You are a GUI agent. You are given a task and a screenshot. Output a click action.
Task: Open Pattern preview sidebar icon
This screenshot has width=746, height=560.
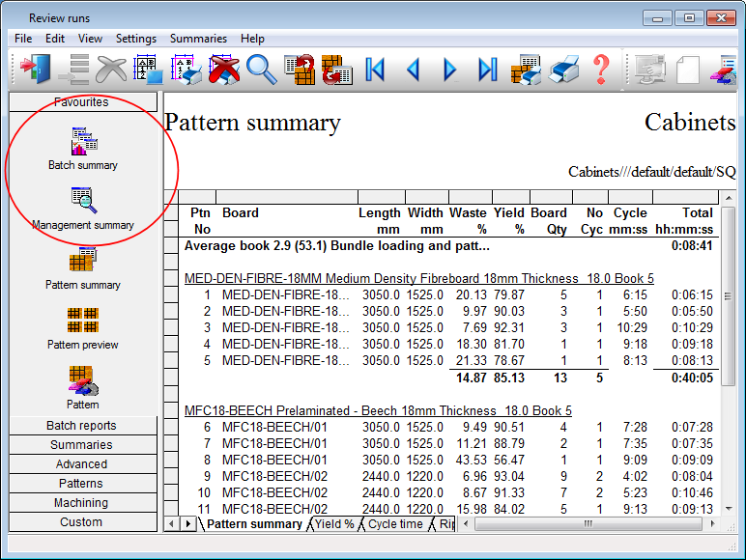83,328
